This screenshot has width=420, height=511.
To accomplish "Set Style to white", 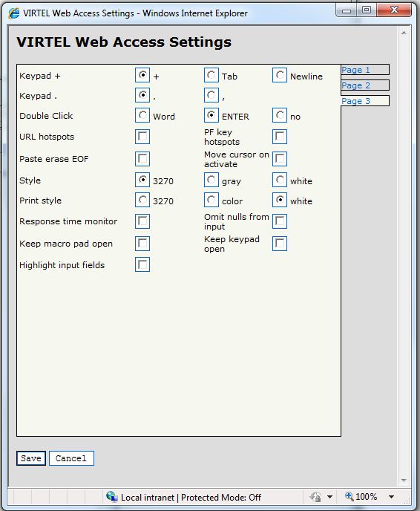I will point(280,180).
